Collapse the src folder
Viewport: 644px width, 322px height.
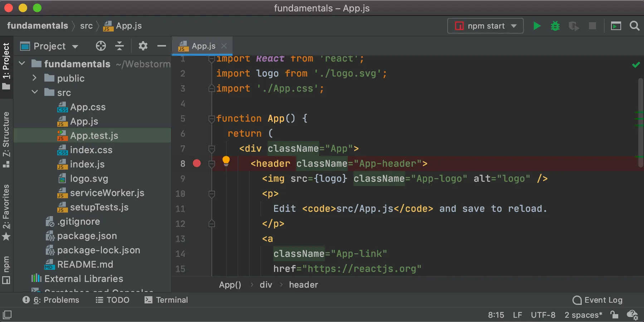(35, 92)
